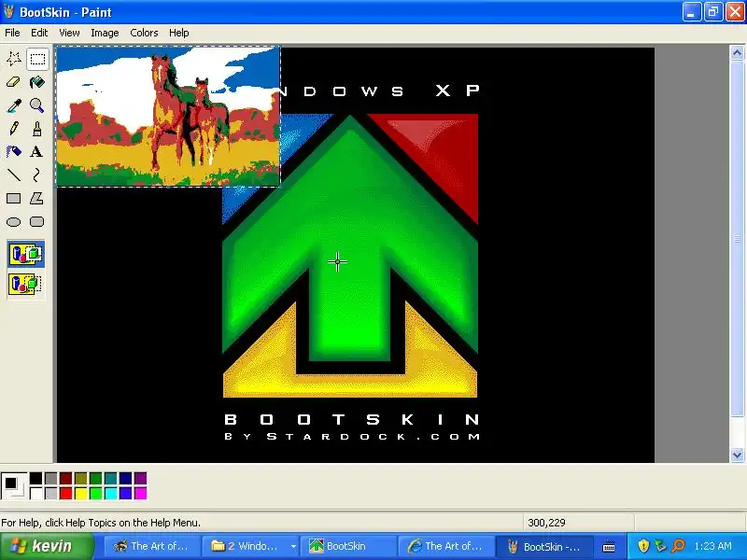Viewport: 747px width, 560px height.
Task: Activate the Airbrush spray tool
Action: click(14, 152)
